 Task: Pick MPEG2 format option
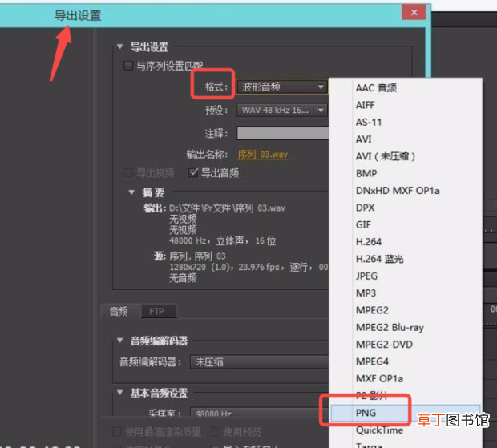[x=406, y=310]
